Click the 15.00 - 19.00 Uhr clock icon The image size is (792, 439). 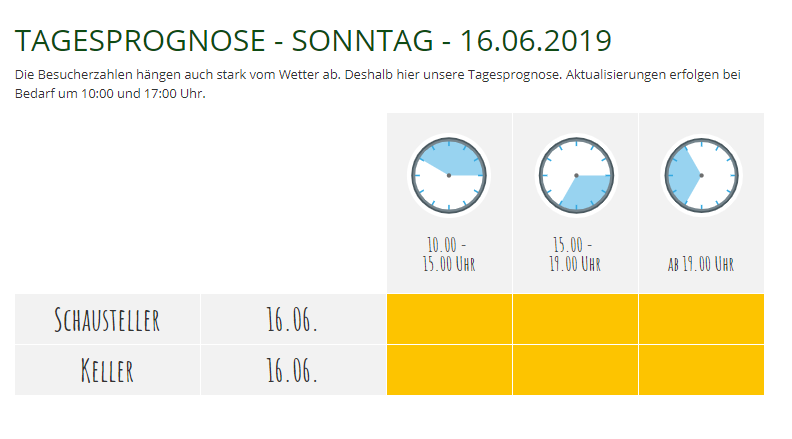(x=575, y=175)
